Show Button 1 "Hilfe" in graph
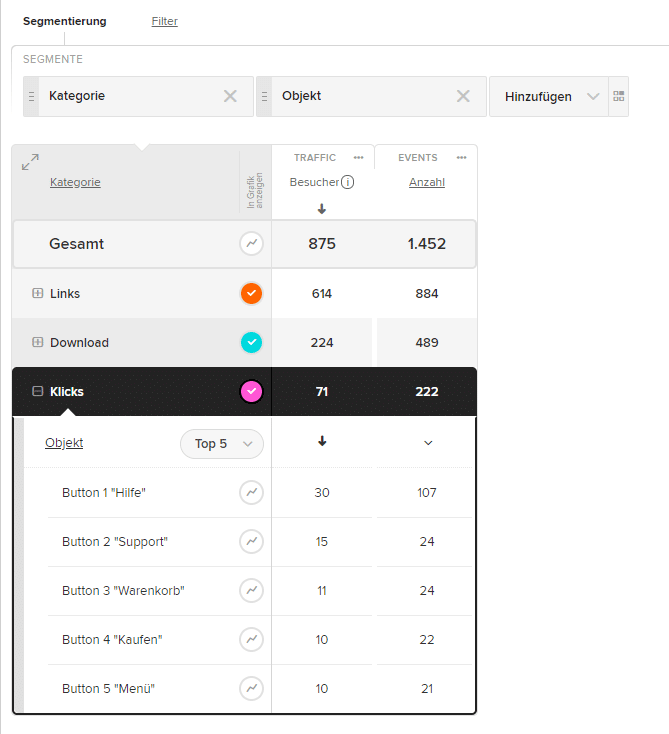Image resolution: width=669 pixels, height=734 pixels. click(x=251, y=492)
